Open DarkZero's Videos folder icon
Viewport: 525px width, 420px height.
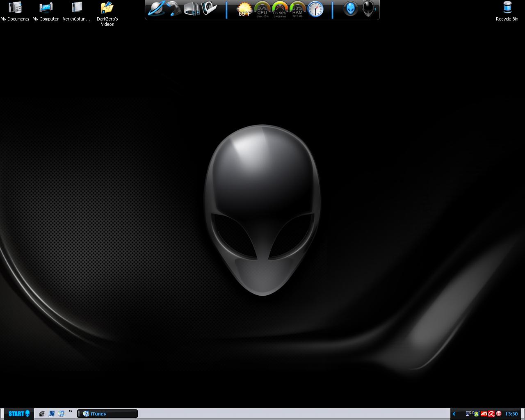pos(107,14)
